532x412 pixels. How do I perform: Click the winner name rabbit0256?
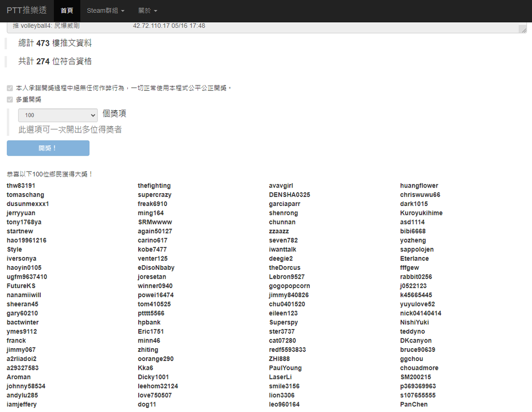coord(416,277)
